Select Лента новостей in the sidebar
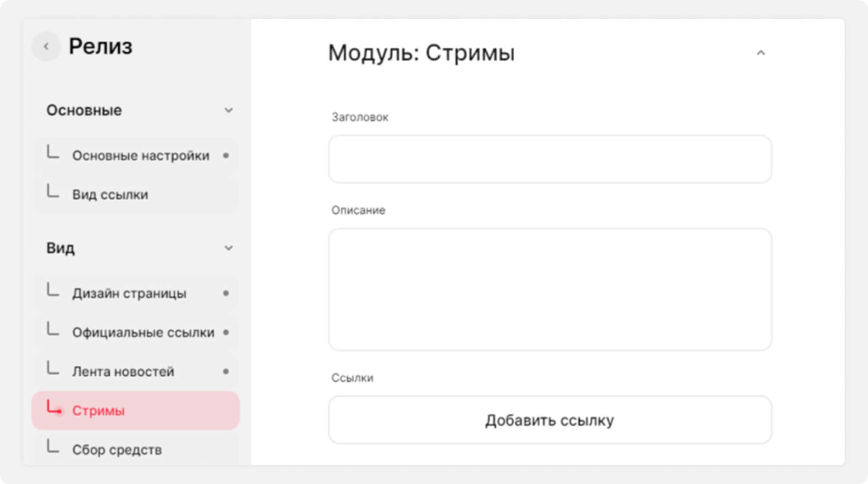Viewport: 868px width, 484px height. (123, 372)
